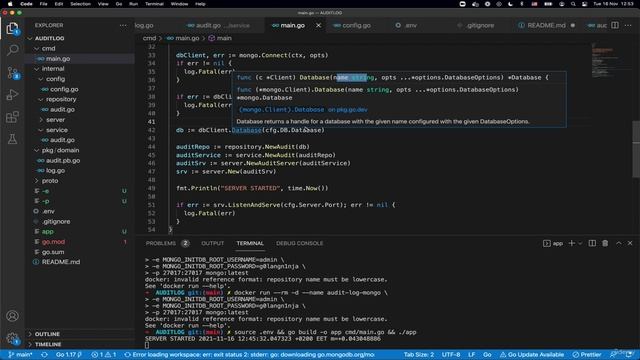This screenshot has width=640, height=360.
Task: Kill terminal with trash icon
Action: (x=605, y=243)
